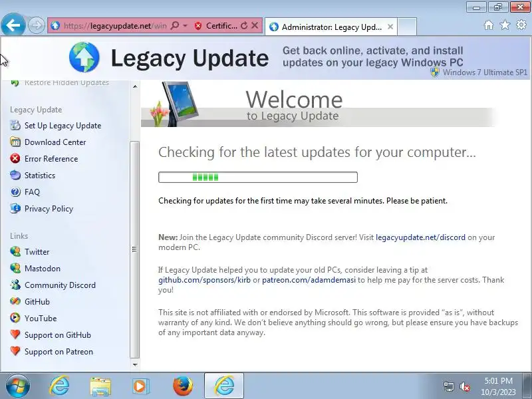This screenshot has width=532, height=399.
Task: Click the browser Home icon
Action: [489, 25]
